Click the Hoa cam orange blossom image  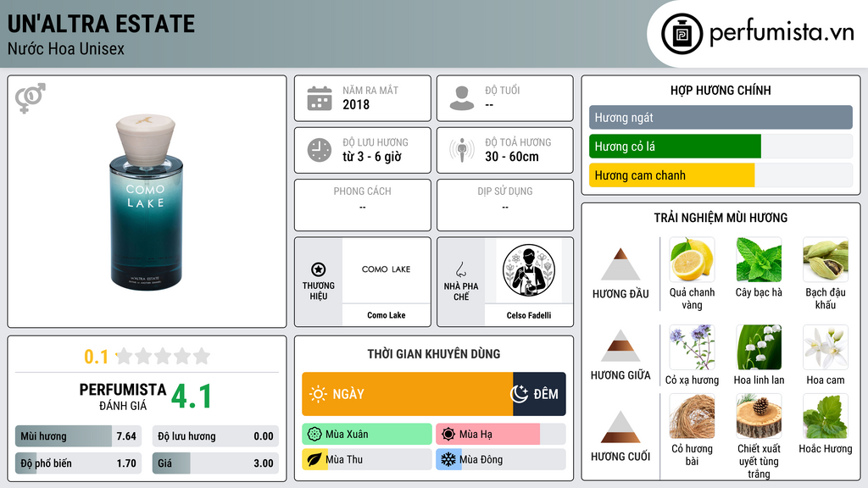coord(826,347)
